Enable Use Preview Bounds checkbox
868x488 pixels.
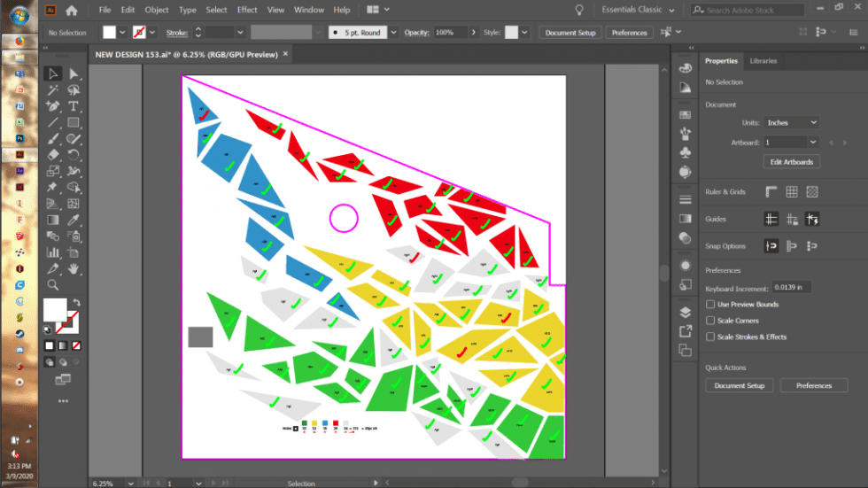tap(710, 305)
